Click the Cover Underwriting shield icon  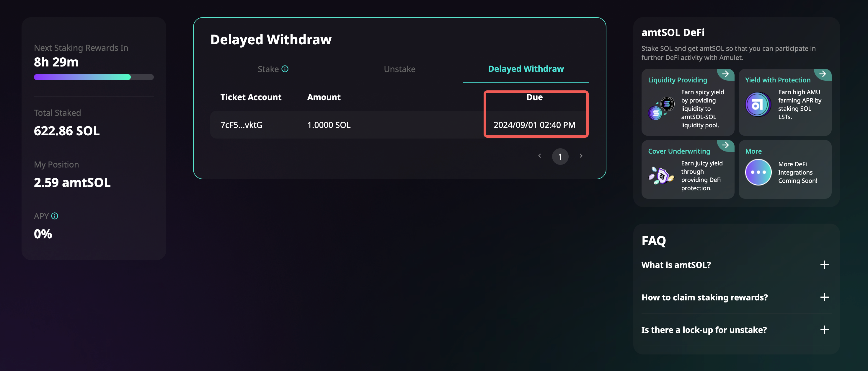coord(661,175)
